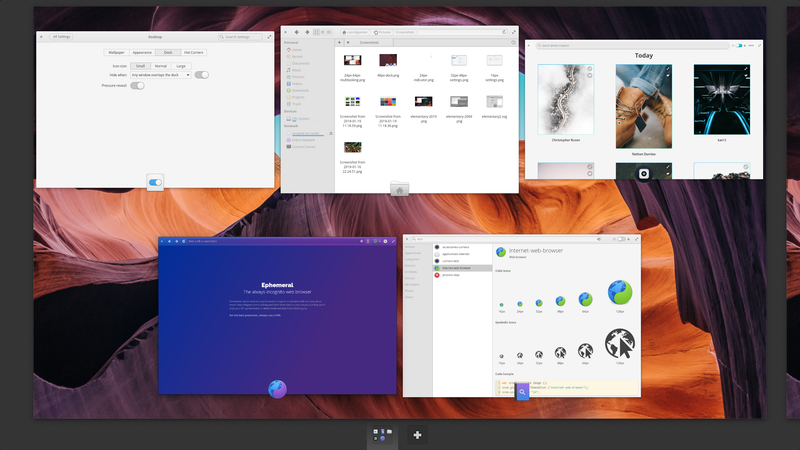
Task: Select the current workspace thumbnail
Action: [x=383, y=435]
